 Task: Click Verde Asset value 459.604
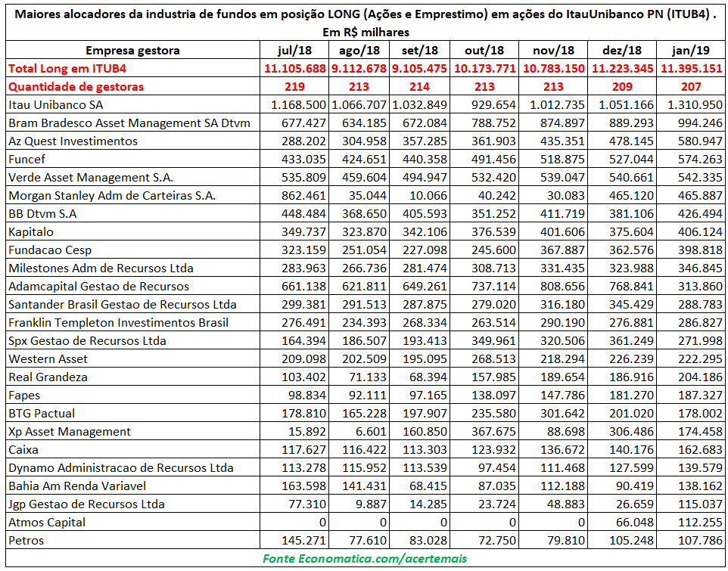pyautogui.click(x=365, y=178)
